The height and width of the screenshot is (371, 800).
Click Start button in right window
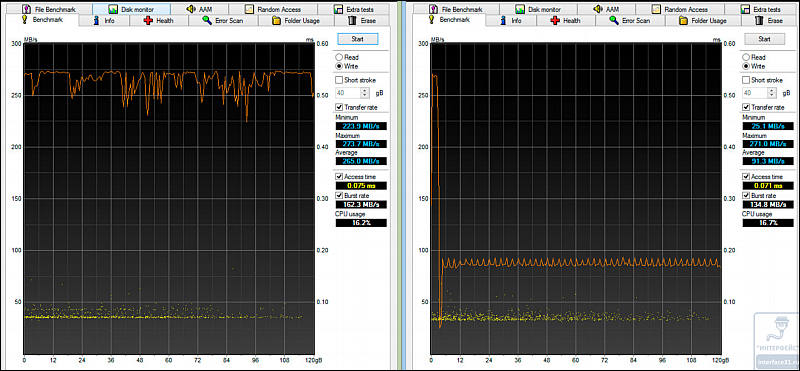(x=764, y=39)
